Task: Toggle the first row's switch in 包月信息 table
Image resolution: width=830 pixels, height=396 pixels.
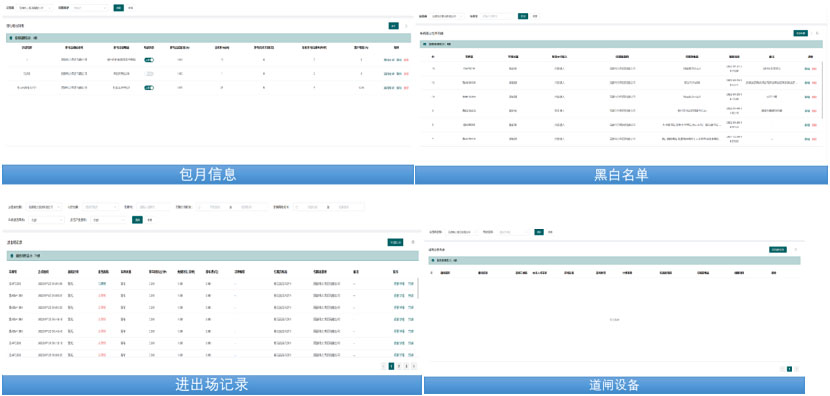Action: pyautogui.click(x=149, y=60)
